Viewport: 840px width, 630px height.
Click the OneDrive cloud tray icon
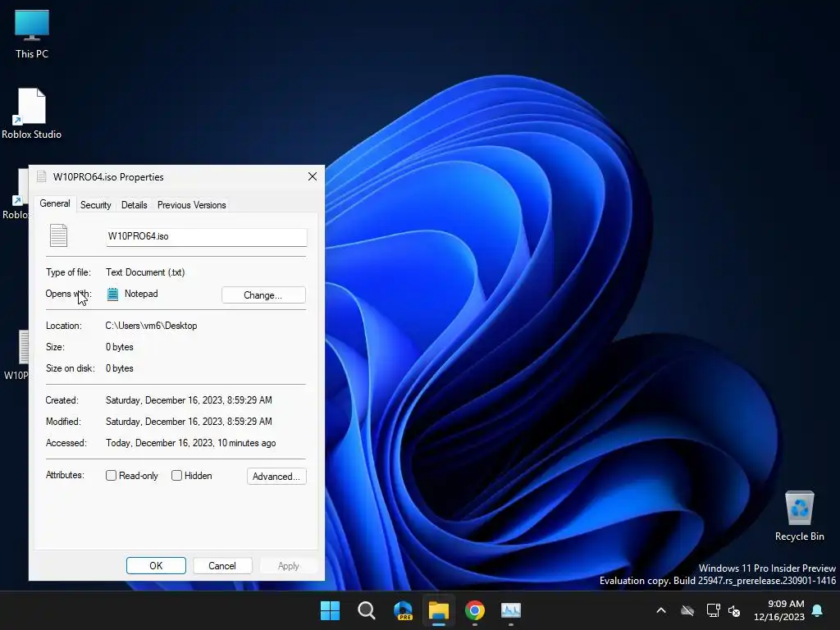pos(687,610)
